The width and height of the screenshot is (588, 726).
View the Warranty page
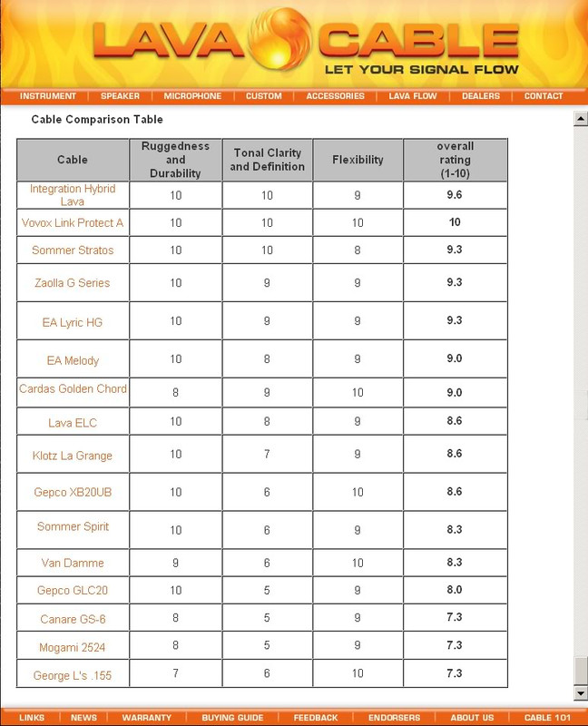[x=146, y=717]
